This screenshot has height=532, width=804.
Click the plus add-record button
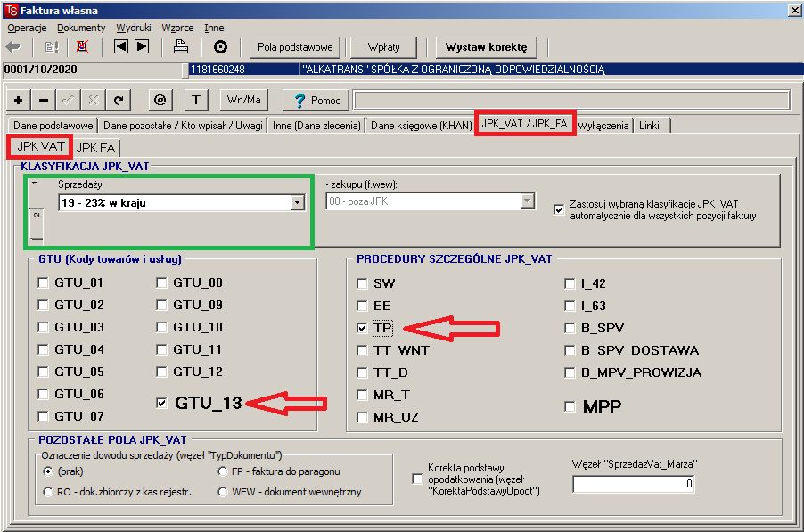tap(19, 100)
